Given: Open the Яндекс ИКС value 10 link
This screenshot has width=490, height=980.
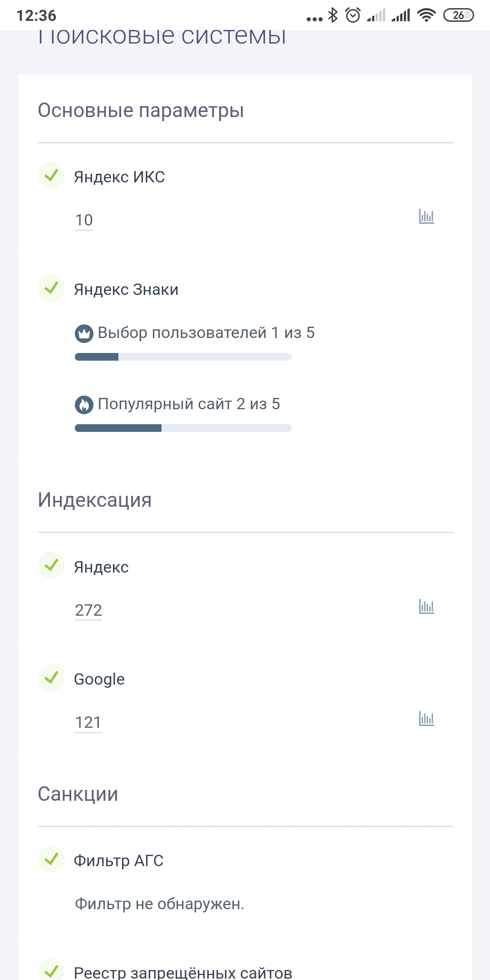Looking at the screenshot, I should (84, 220).
